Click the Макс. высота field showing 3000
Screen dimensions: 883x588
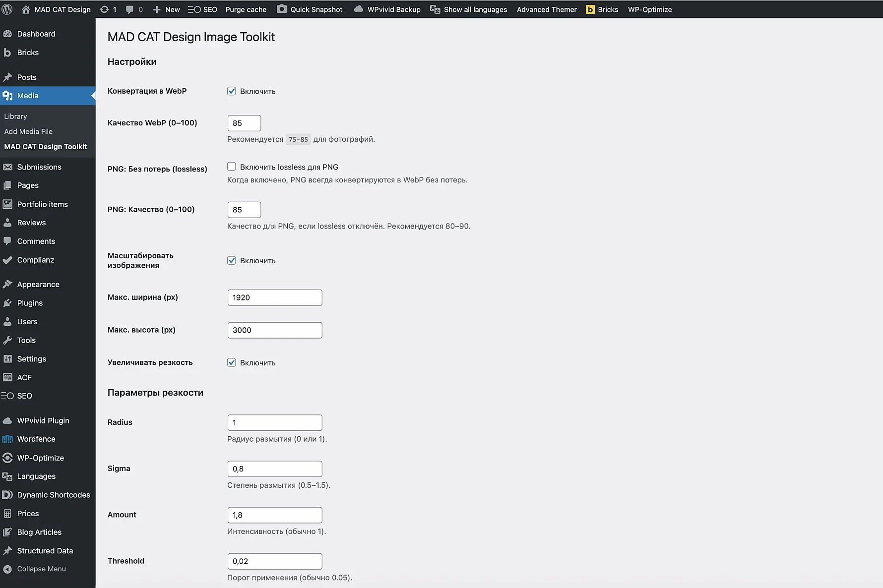tap(275, 330)
